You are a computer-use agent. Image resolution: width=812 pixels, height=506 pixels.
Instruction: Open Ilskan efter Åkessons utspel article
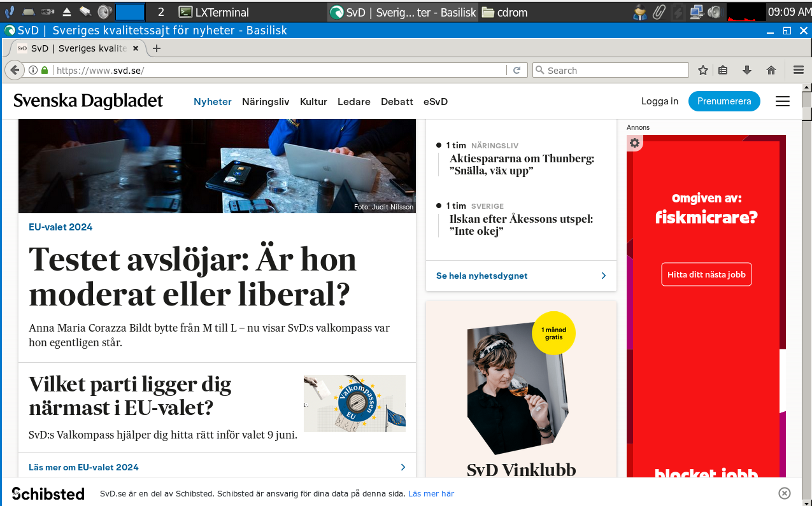coord(521,225)
